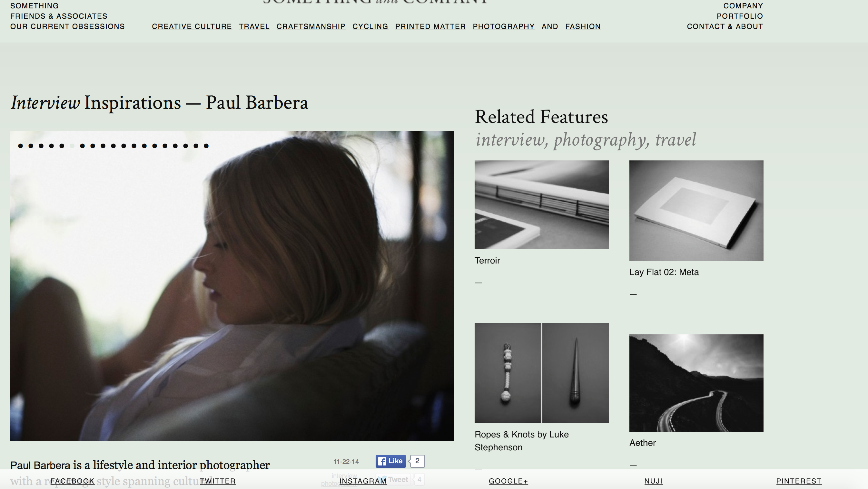The width and height of the screenshot is (868, 489).
Task: Go to CREATIVE CULTURE category
Action: coord(192,26)
